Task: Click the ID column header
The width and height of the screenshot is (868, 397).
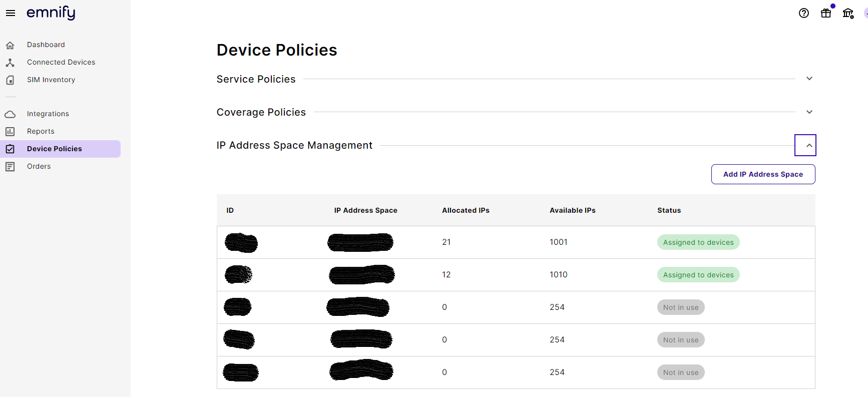Action: (230, 210)
